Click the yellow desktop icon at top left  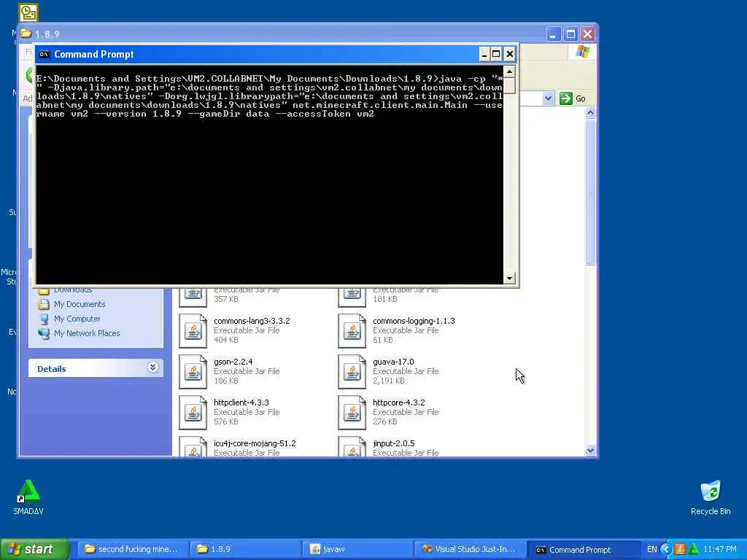28,13
